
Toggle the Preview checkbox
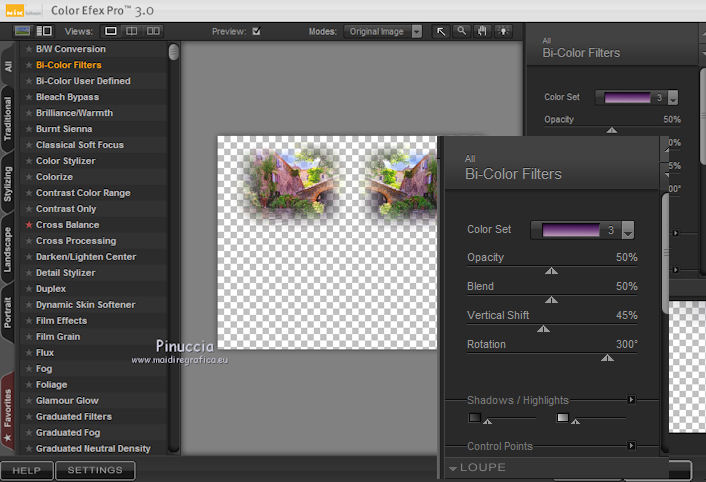point(256,31)
